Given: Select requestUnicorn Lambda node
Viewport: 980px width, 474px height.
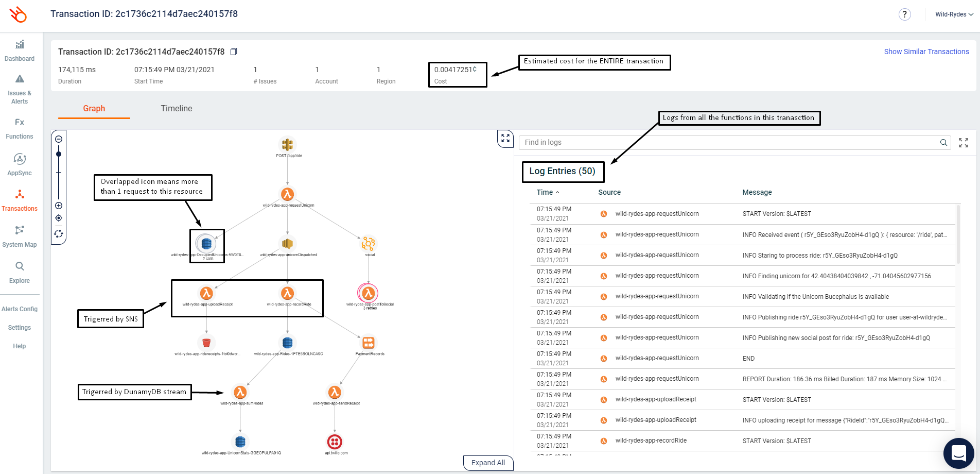Looking at the screenshot, I should 287,194.
